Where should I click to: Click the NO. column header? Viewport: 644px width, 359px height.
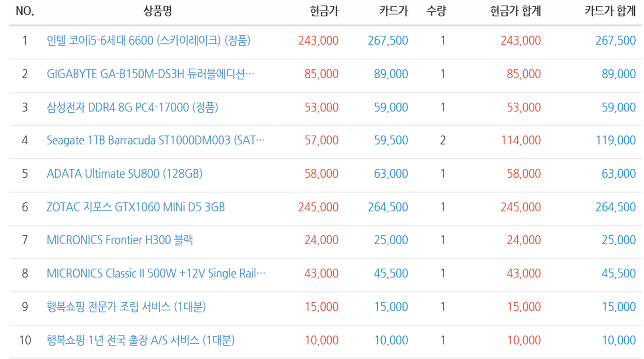[x=25, y=11]
